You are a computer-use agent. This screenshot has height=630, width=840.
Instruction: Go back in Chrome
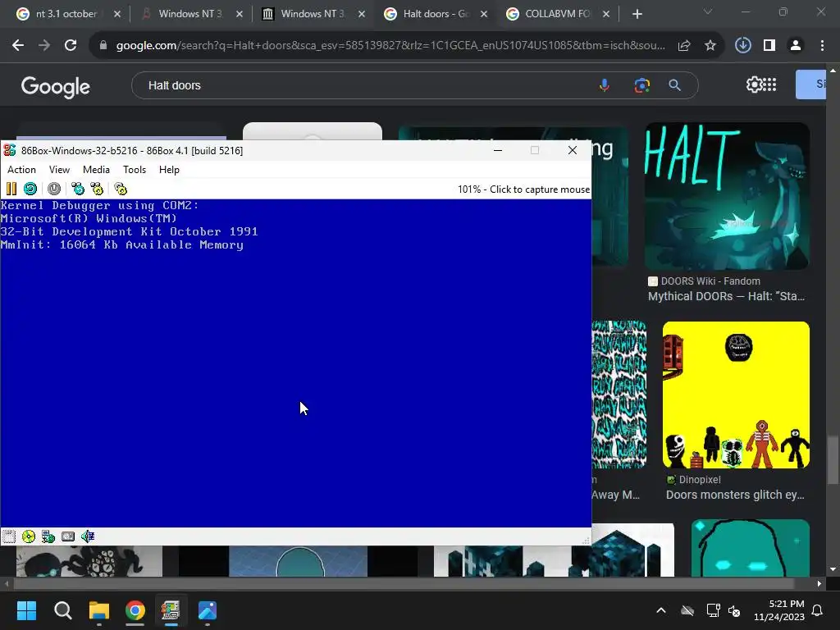18,46
